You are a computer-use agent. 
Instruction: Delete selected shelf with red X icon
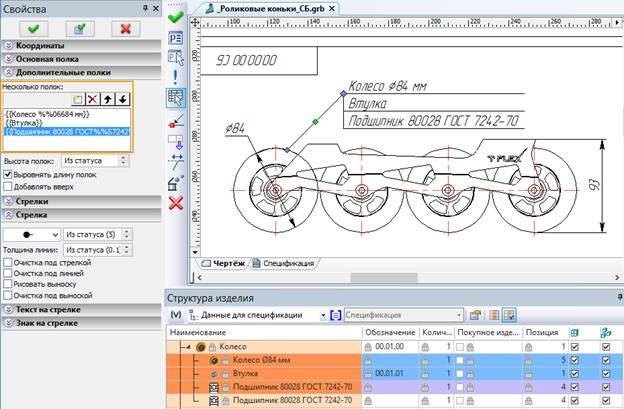91,100
